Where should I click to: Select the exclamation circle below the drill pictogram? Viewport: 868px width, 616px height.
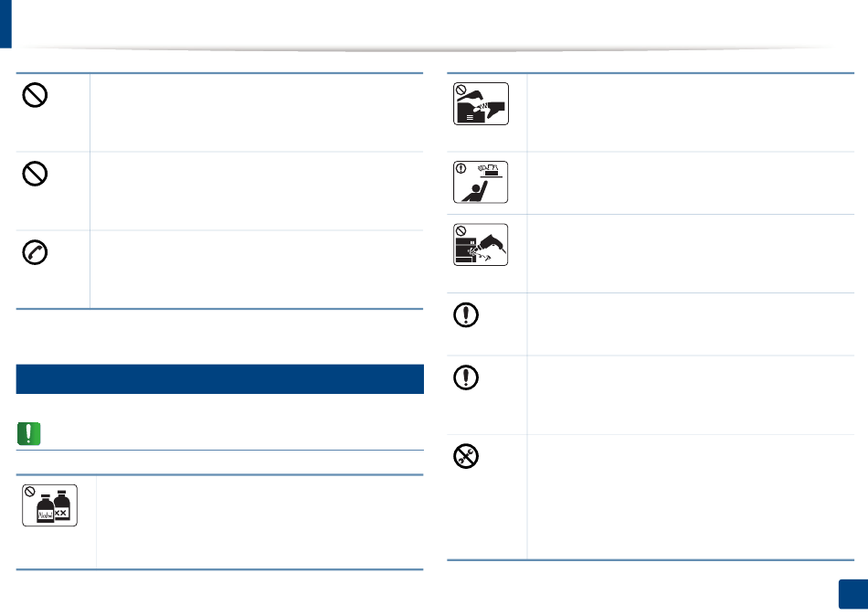coord(466,315)
